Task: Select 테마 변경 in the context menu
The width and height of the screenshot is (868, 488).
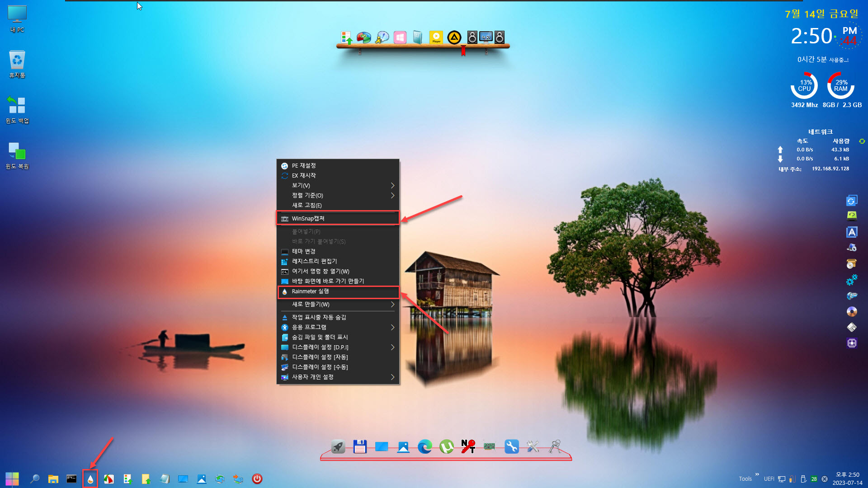Action: pos(338,252)
